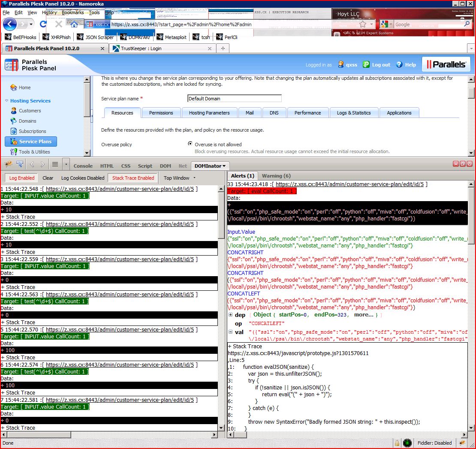The height and width of the screenshot is (449, 476).
Task: Open the list all tabs dropdown
Action: (x=471, y=48)
